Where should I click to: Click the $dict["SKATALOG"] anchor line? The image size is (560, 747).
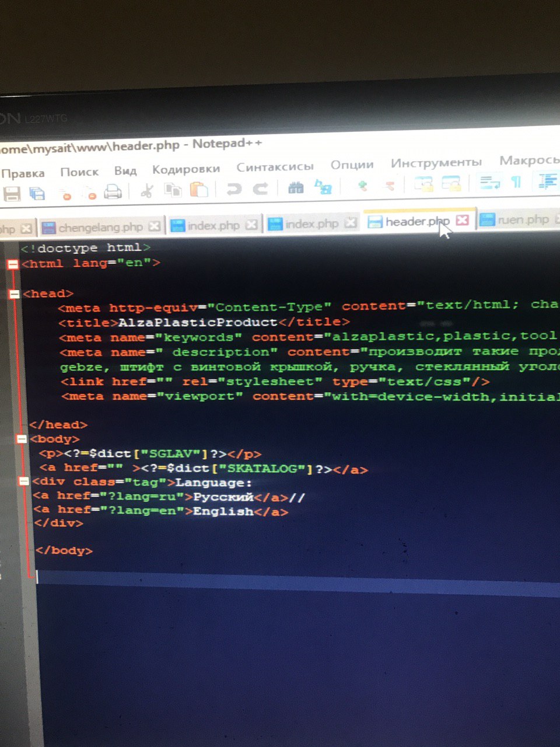[x=203, y=469]
